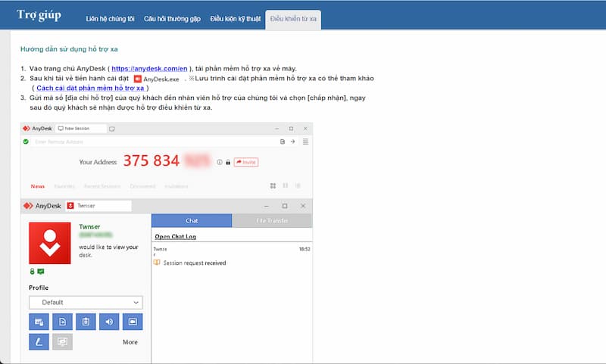
Task: Click the red Invite button
Action: [x=245, y=162]
